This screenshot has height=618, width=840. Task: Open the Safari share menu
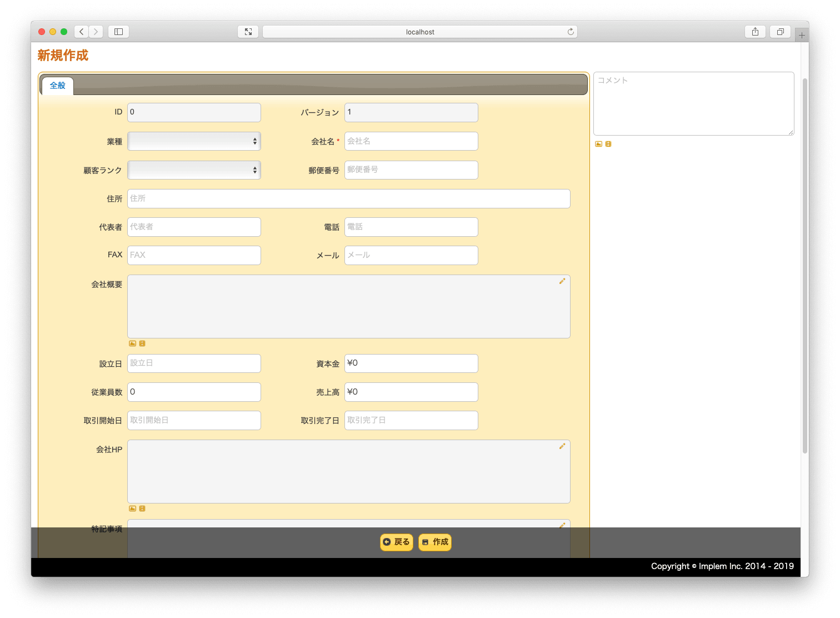click(755, 32)
